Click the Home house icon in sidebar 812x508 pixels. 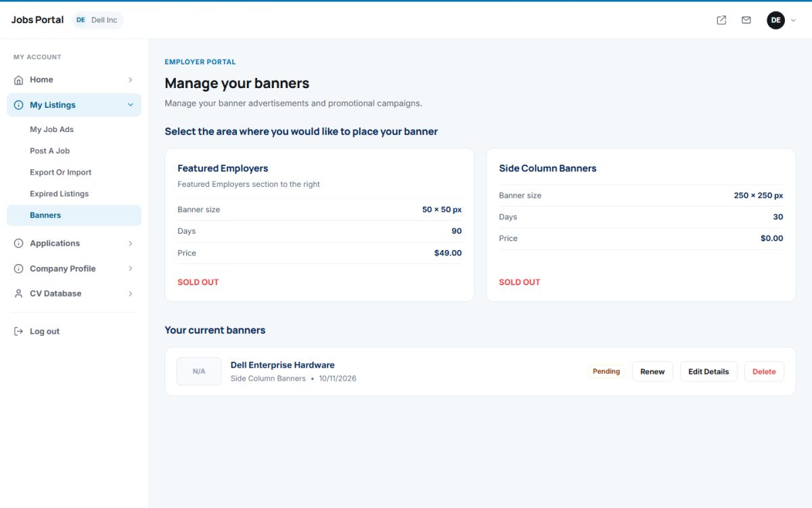[18, 80]
